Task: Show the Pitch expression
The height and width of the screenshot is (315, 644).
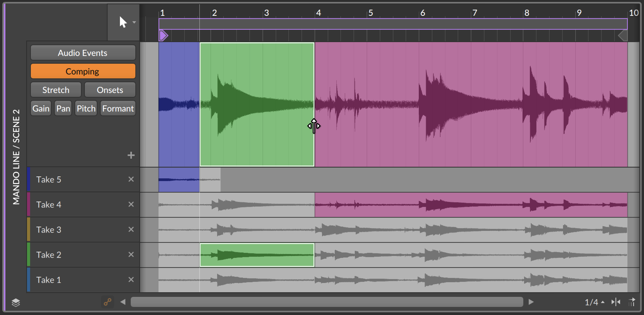Action: [86, 108]
